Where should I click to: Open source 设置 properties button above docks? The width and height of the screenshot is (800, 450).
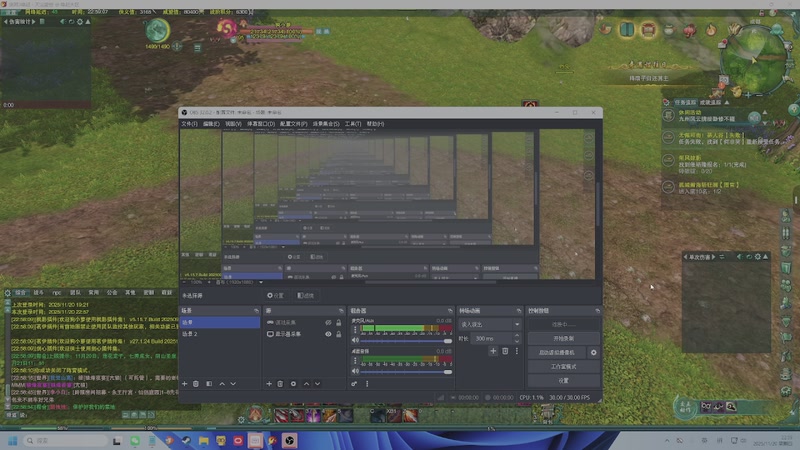click(276, 295)
